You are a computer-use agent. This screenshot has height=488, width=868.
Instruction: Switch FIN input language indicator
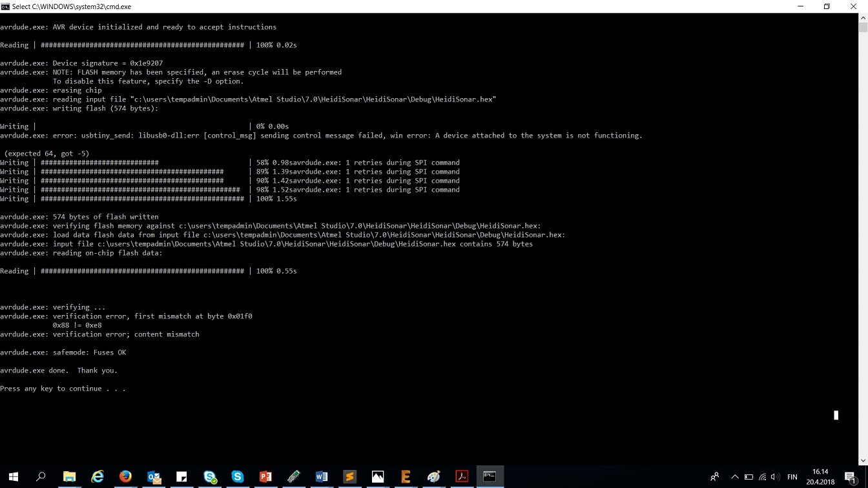tap(792, 477)
